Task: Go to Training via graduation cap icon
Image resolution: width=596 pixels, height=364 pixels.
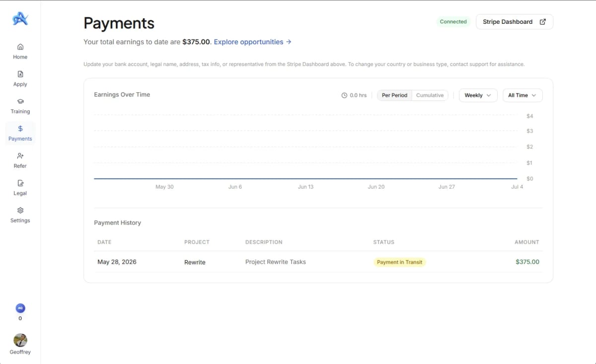Action: tap(20, 101)
